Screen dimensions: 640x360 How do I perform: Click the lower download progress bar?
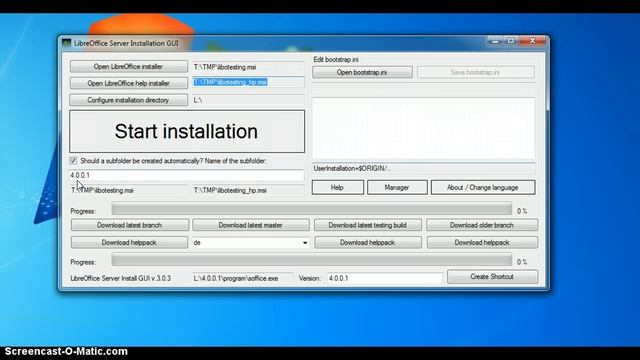click(312, 260)
